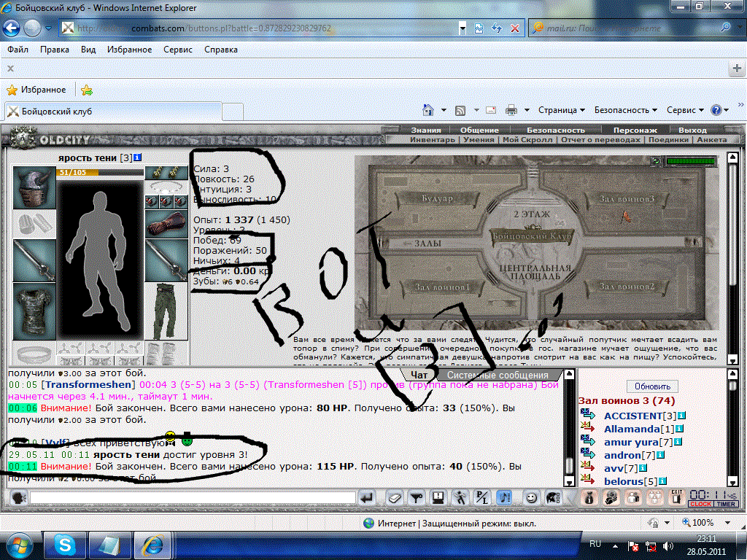Open the Общение menu
This screenshot has height=560, width=747.
(479, 130)
